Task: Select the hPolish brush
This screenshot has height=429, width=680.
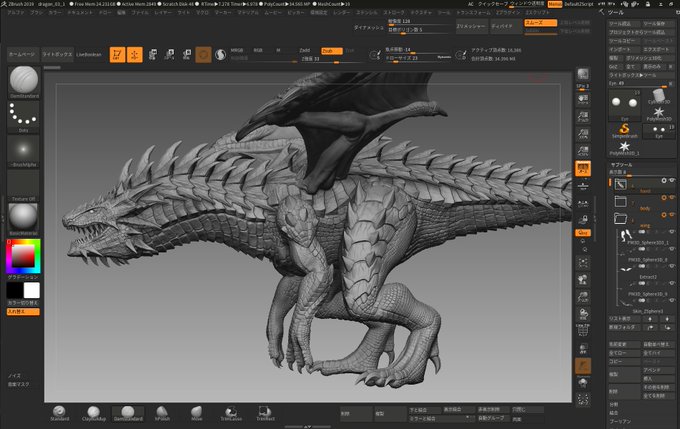Action: pos(162,413)
